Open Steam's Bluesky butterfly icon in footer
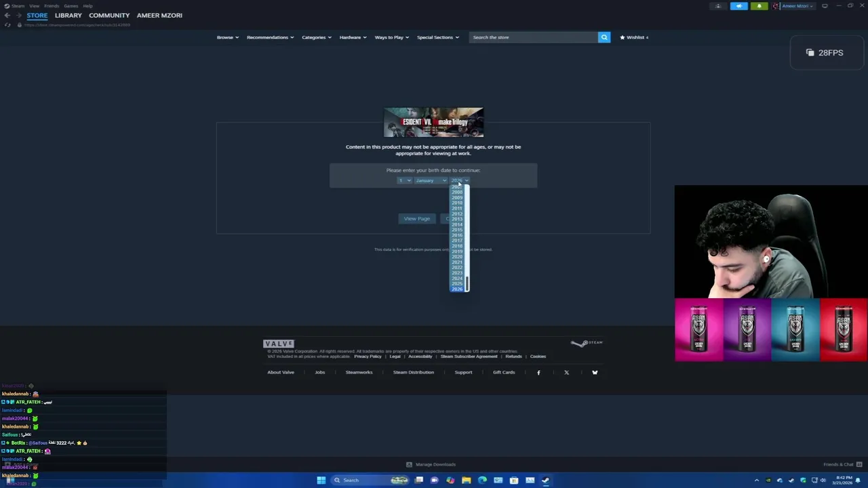 (595, 372)
